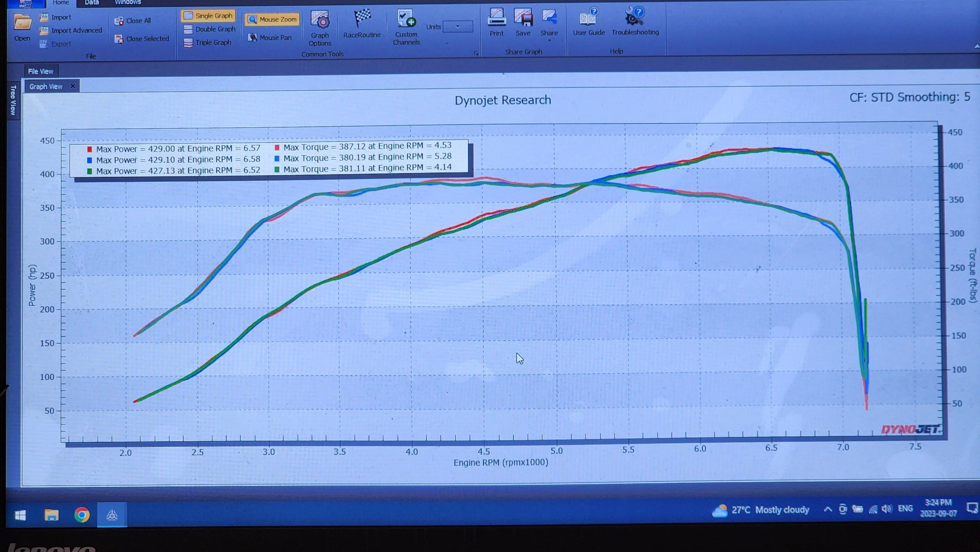Import a dyno run file
The height and width of the screenshot is (552, 980).
60,17
